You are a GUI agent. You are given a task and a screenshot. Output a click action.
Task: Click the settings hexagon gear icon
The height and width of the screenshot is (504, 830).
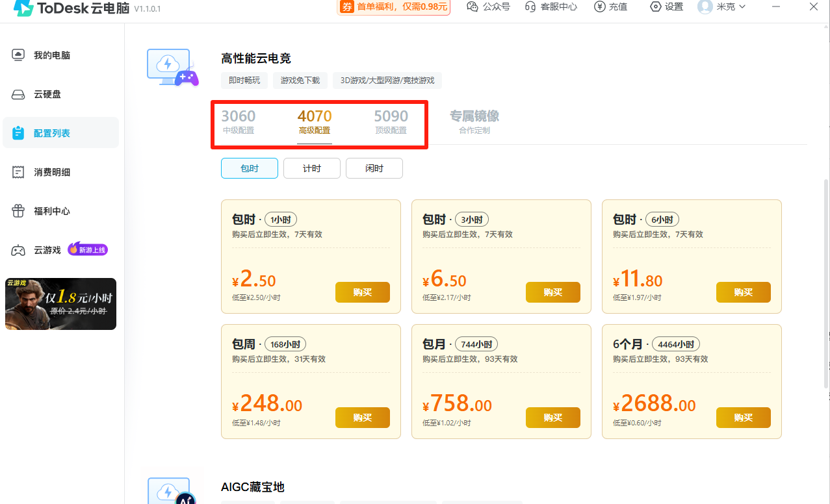[655, 6]
